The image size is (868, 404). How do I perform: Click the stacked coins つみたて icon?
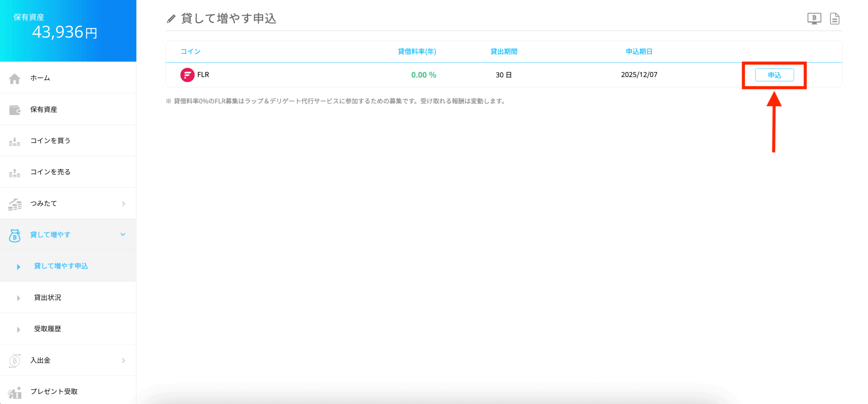[15, 204]
